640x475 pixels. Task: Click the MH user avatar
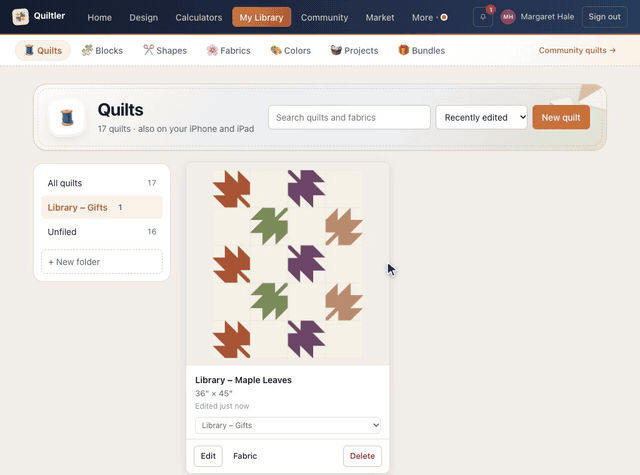508,17
